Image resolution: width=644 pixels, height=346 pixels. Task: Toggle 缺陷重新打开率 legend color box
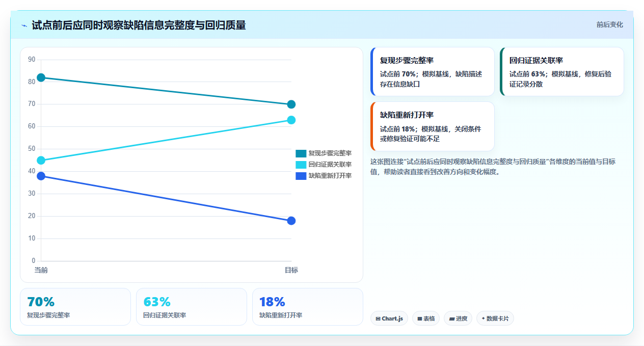(x=301, y=175)
